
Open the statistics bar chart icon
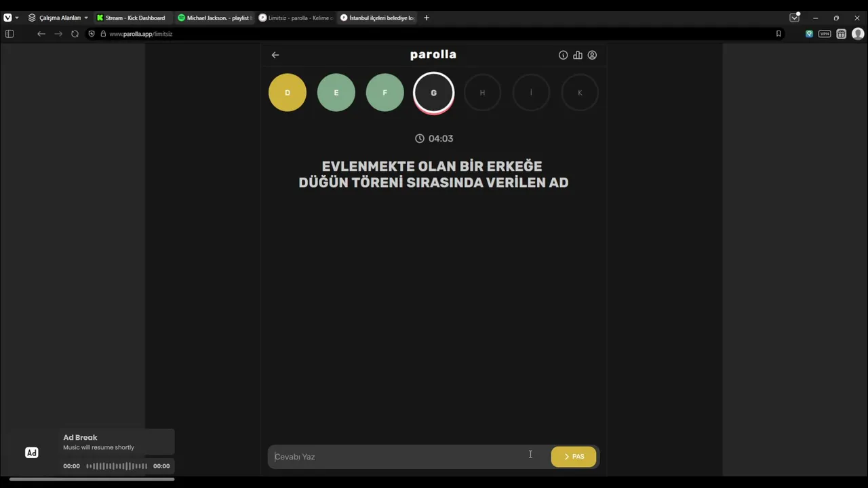point(578,55)
